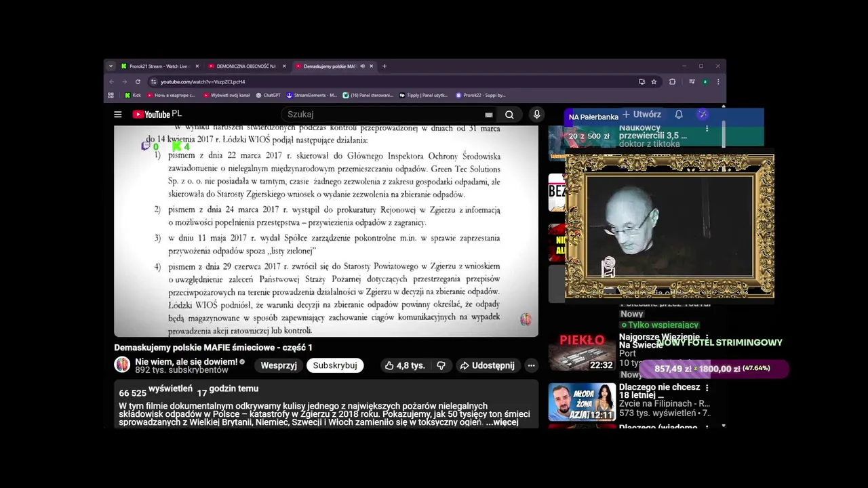
Task: Open the Prorok22 - Suppi bookmark
Action: pyautogui.click(x=481, y=96)
